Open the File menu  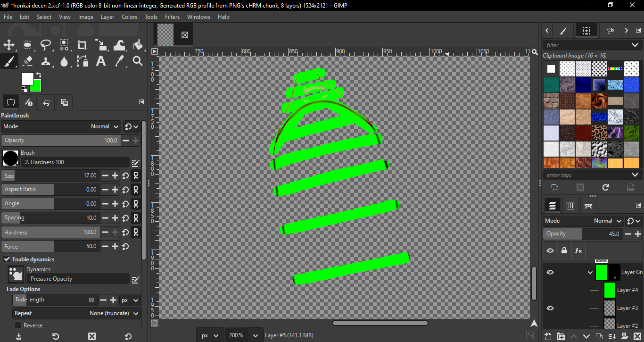[x=8, y=17]
